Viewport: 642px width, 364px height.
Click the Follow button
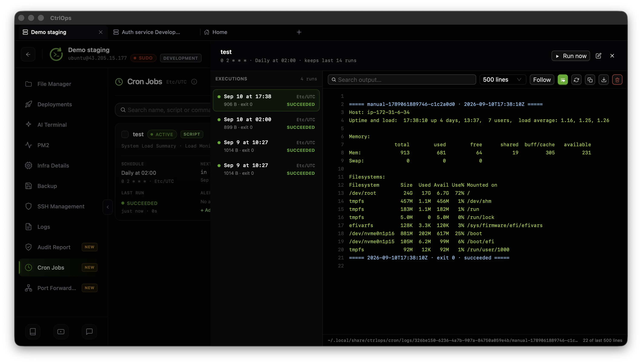542,80
